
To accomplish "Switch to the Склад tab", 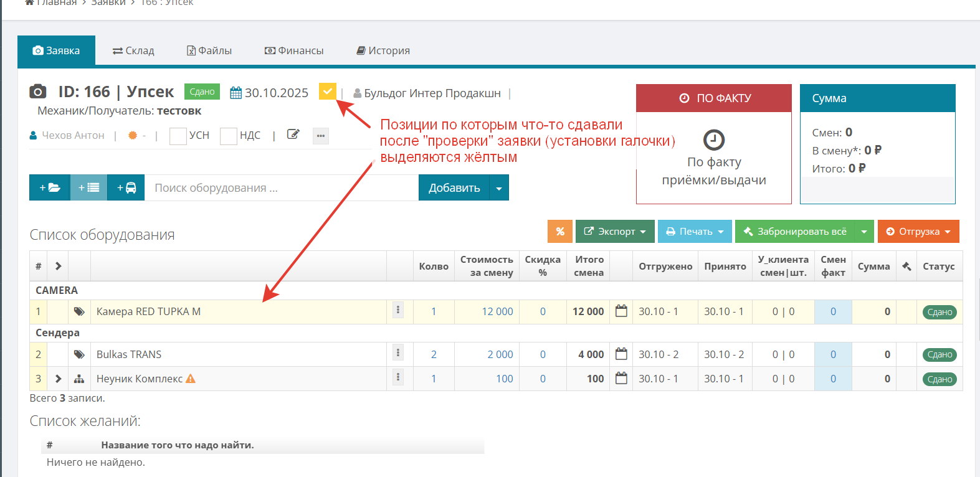I will (x=133, y=50).
